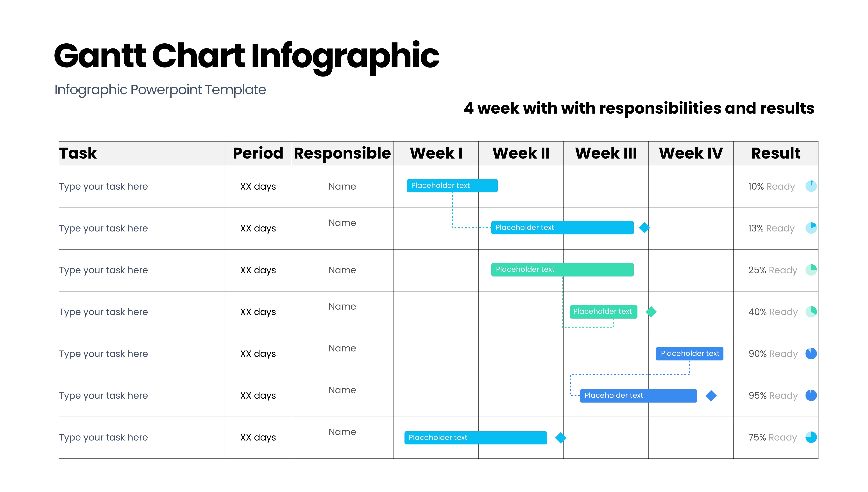The height and width of the screenshot is (492, 868).
Task: Click the cyan diamond milestone in the 13% row
Action: tap(644, 228)
